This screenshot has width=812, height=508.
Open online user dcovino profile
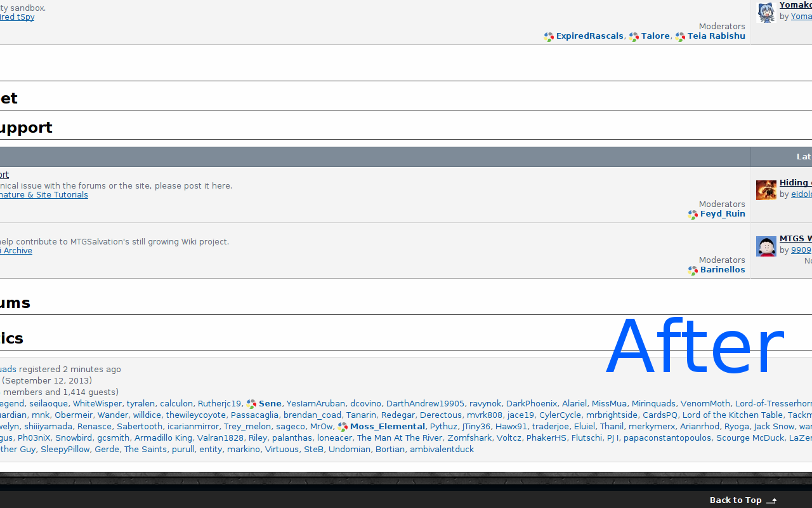(365, 404)
